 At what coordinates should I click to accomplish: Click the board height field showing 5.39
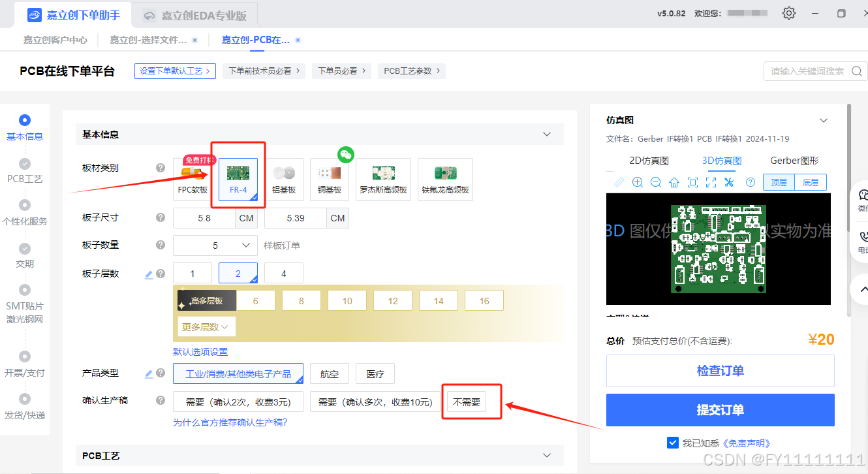tap(296, 218)
